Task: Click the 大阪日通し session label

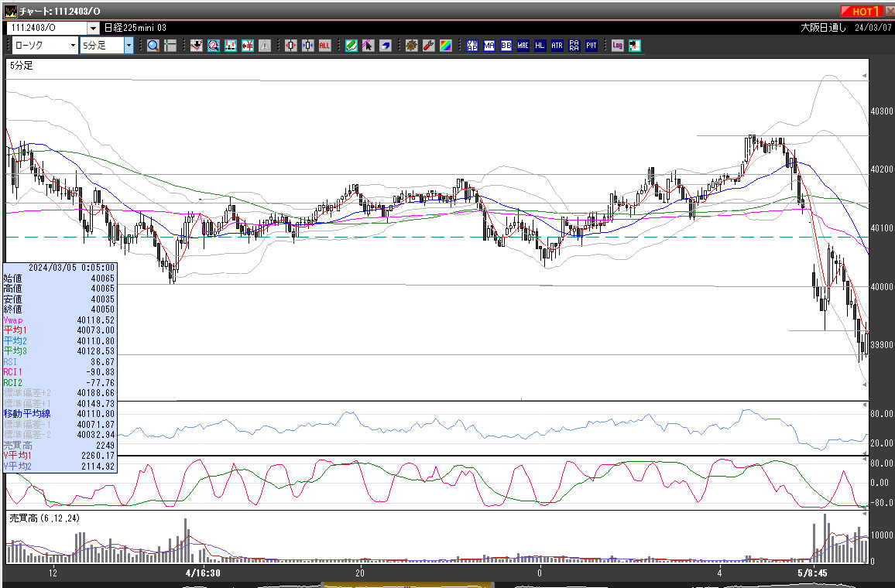Action: (x=823, y=28)
